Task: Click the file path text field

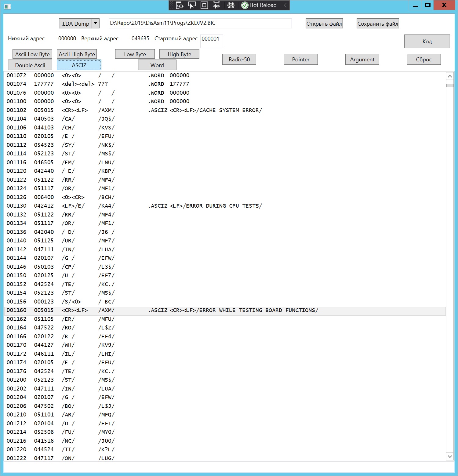Action: pyautogui.click(x=200, y=23)
